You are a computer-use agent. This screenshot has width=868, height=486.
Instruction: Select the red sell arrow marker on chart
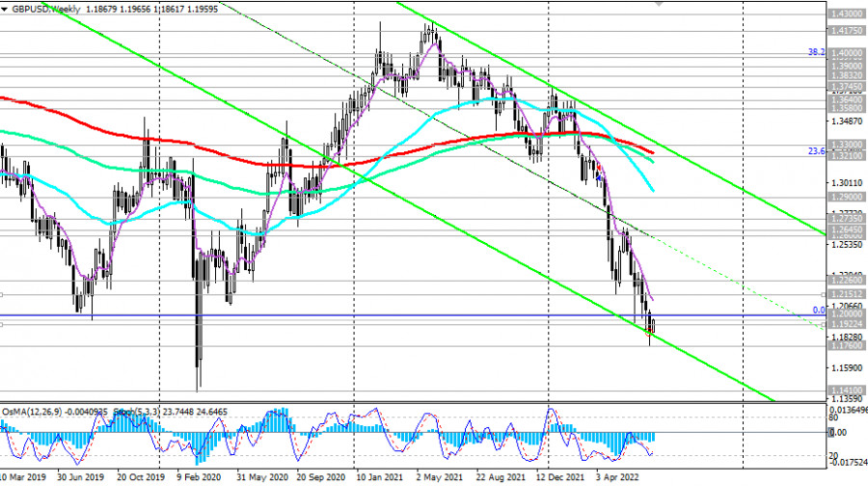pos(599,168)
